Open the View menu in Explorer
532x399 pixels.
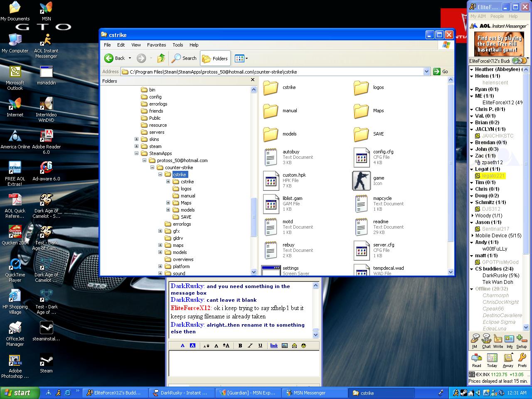(x=136, y=45)
